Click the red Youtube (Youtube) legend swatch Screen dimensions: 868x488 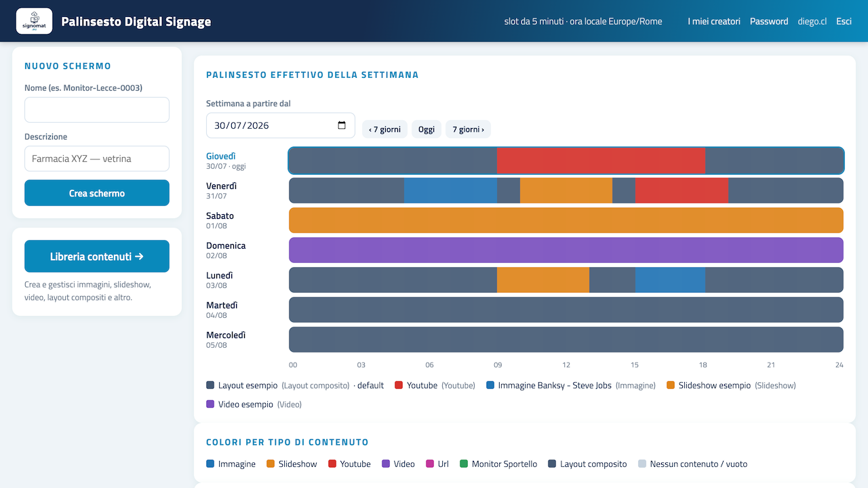pos(399,385)
